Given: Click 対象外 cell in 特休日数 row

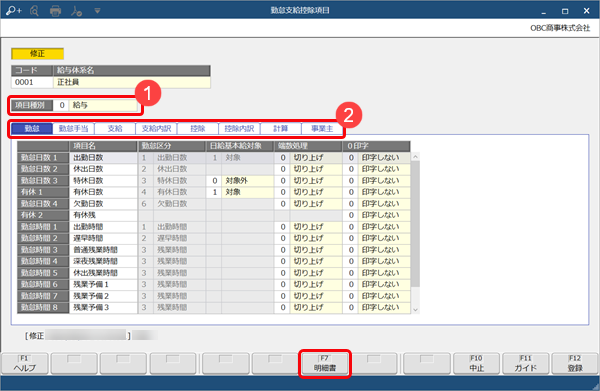Looking at the screenshot, I should tap(248, 181).
